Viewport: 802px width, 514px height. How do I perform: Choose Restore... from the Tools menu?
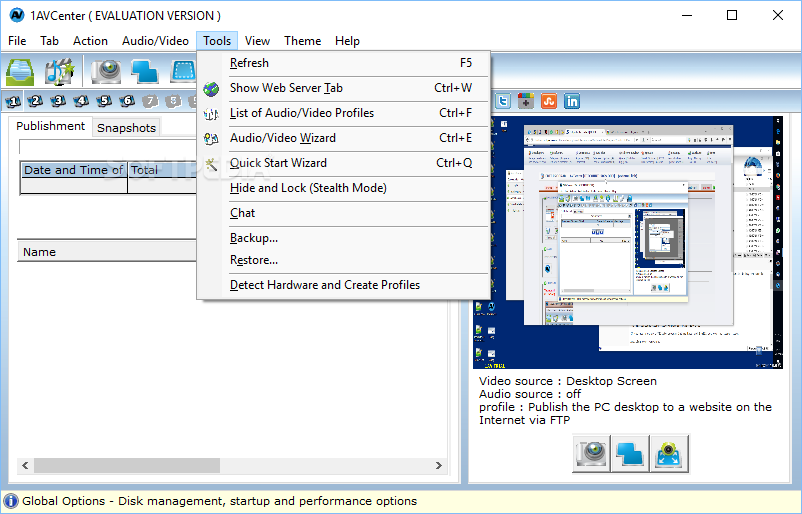click(344, 260)
